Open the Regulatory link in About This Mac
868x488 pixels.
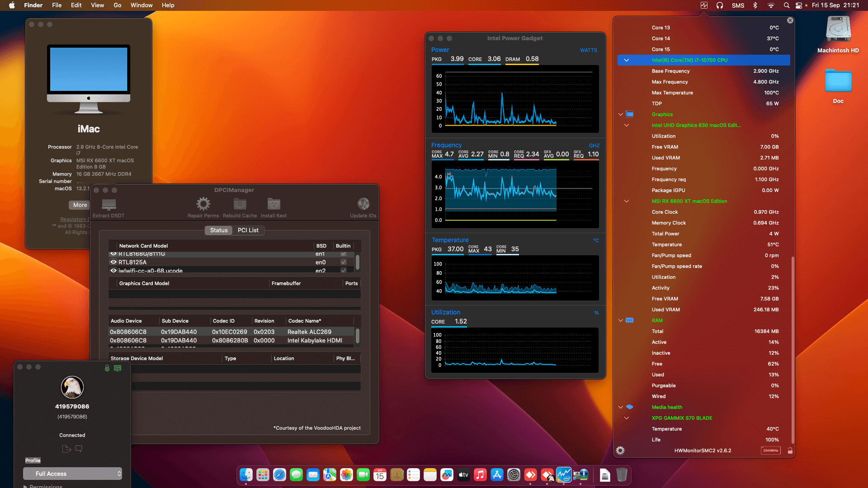[x=74, y=219]
